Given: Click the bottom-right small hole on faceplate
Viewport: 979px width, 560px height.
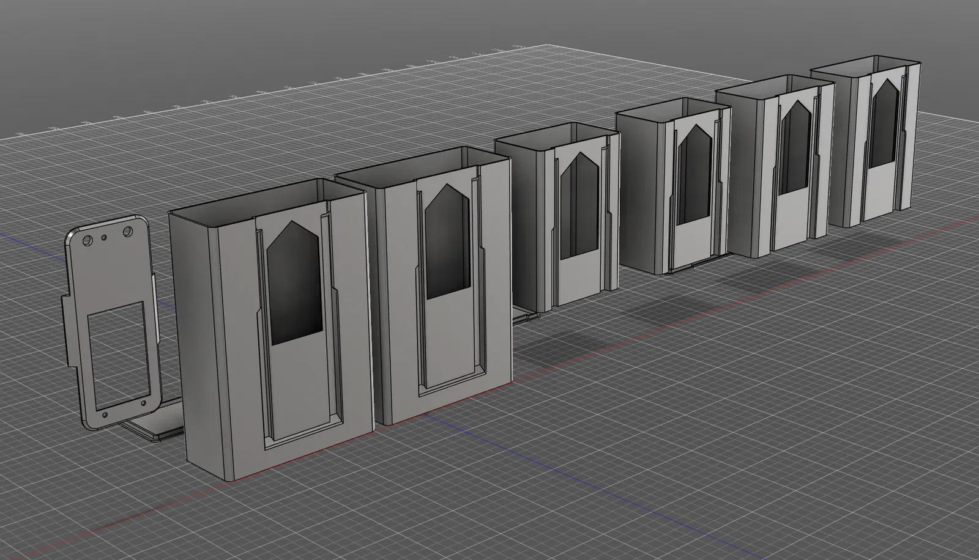Looking at the screenshot, I should point(144,404).
